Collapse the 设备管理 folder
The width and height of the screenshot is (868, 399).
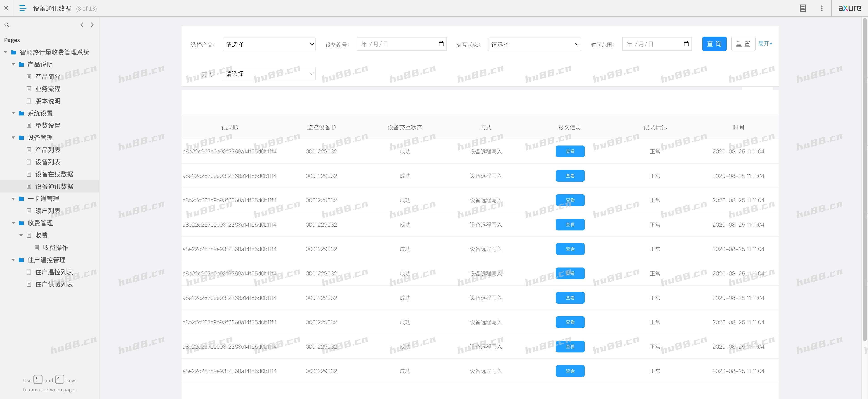pyautogui.click(x=14, y=137)
